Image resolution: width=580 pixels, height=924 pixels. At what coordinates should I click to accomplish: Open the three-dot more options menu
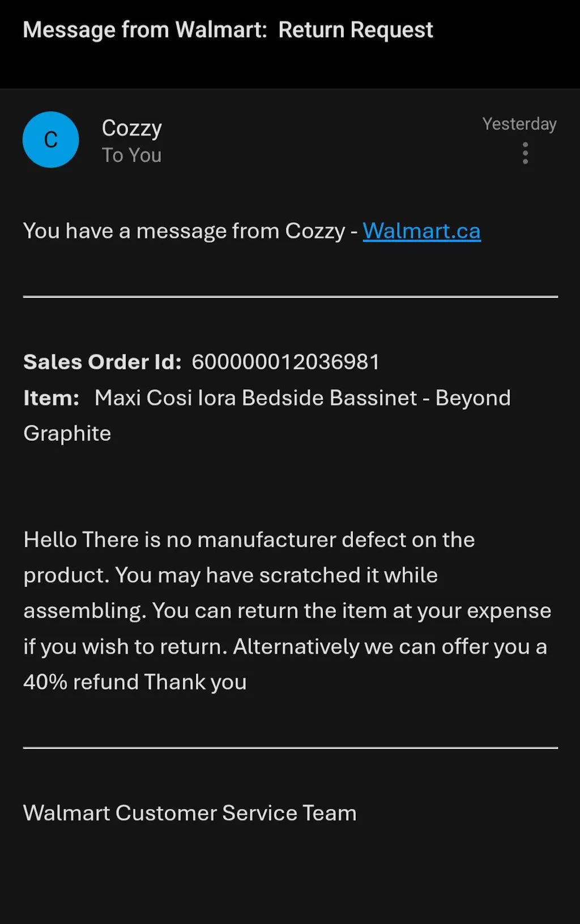(526, 153)
